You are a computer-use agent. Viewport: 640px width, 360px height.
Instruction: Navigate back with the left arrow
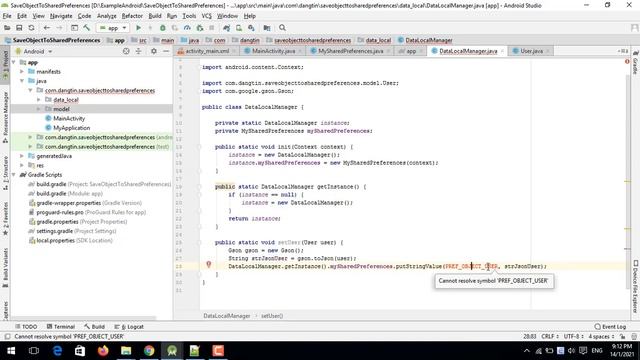[x=47, y=28]
